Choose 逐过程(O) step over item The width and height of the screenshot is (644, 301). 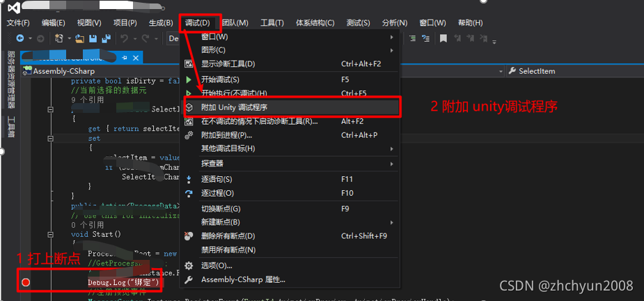pos(291,193)
